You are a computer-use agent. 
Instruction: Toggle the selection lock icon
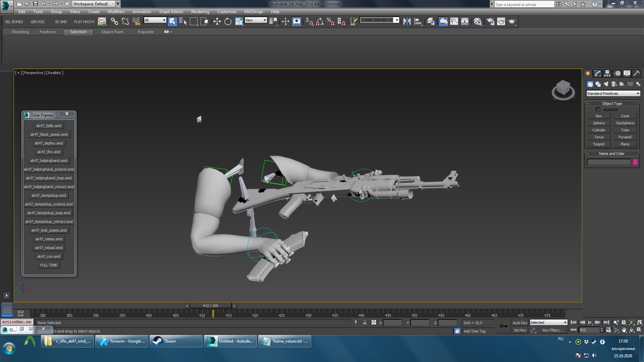pyautogui.click(x=365, y=323)
